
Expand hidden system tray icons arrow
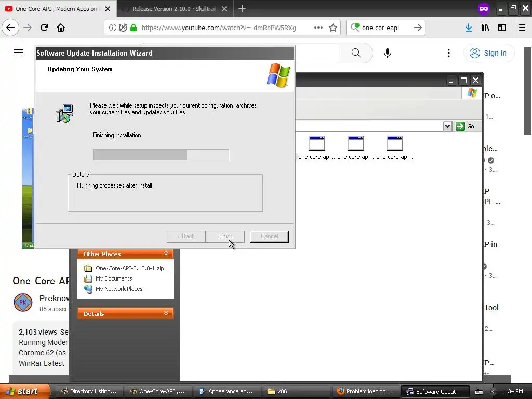(x=494, y=392)
